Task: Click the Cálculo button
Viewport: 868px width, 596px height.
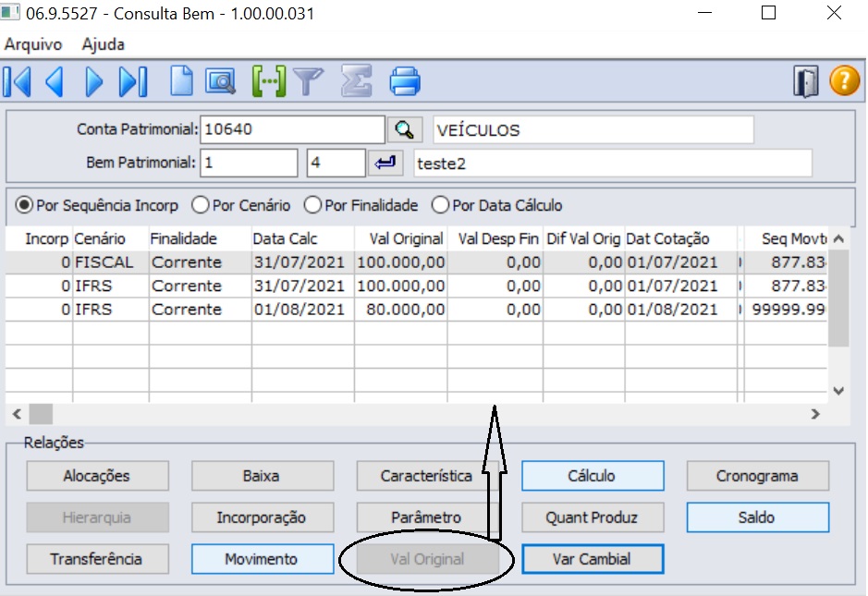Action: (593, 476)
